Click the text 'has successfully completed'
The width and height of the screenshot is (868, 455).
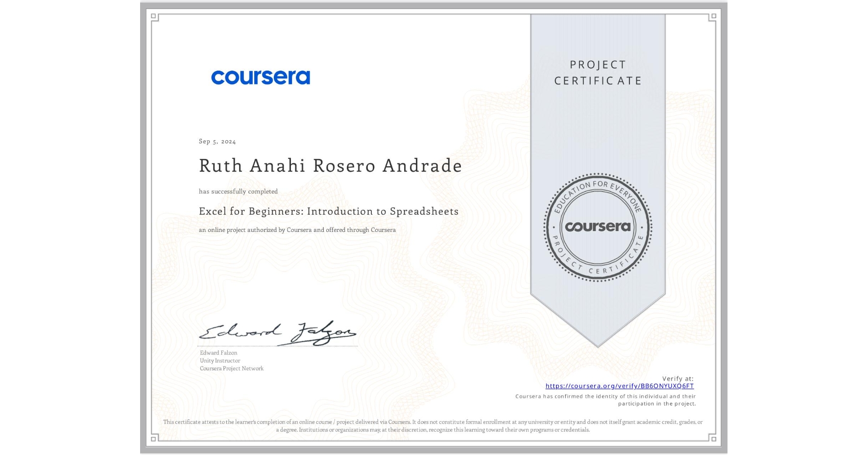[x=238, y=191]
